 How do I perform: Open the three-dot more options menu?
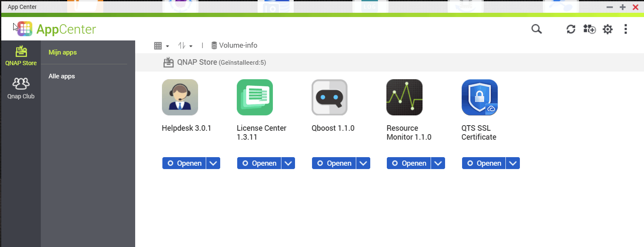(626, 29)
